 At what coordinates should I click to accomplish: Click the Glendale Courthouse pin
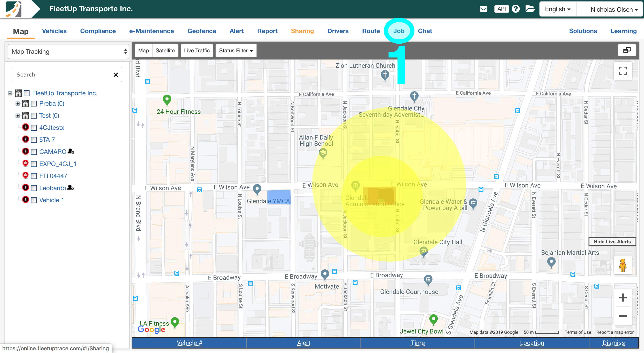428,280
